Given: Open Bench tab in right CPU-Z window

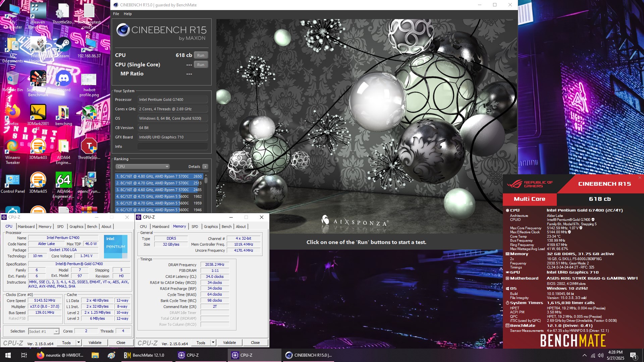Looking at the screenshot, I should [x=227, y=227].
